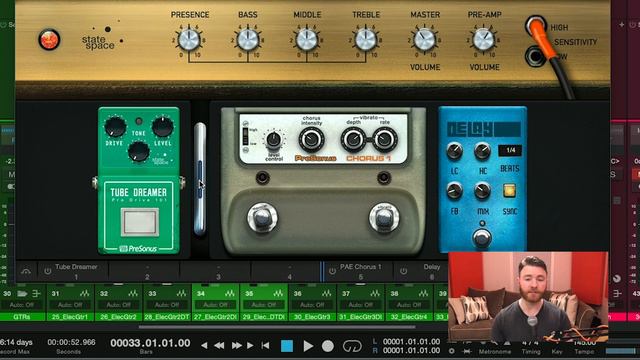The height and width of the screenshot is (360, 640).
Task: Open Auto: Off menu on channel 35
Action: click(x=263, y=305)
